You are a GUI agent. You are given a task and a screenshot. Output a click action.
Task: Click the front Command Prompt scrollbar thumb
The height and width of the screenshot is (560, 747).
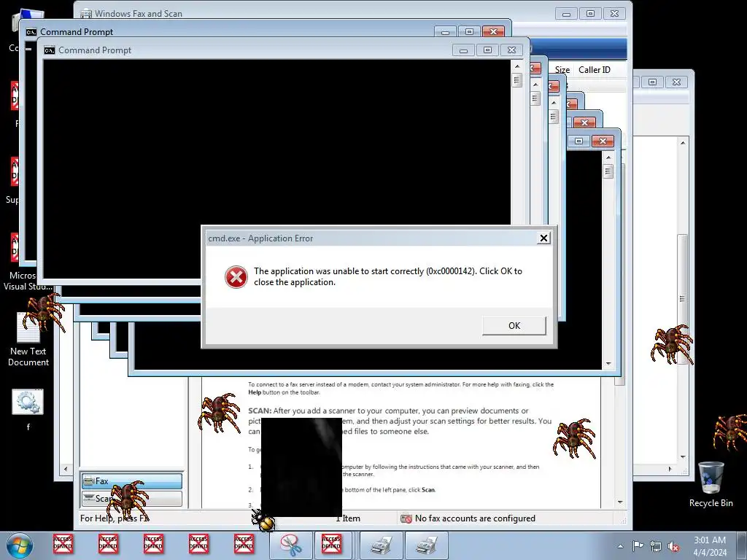517,80
